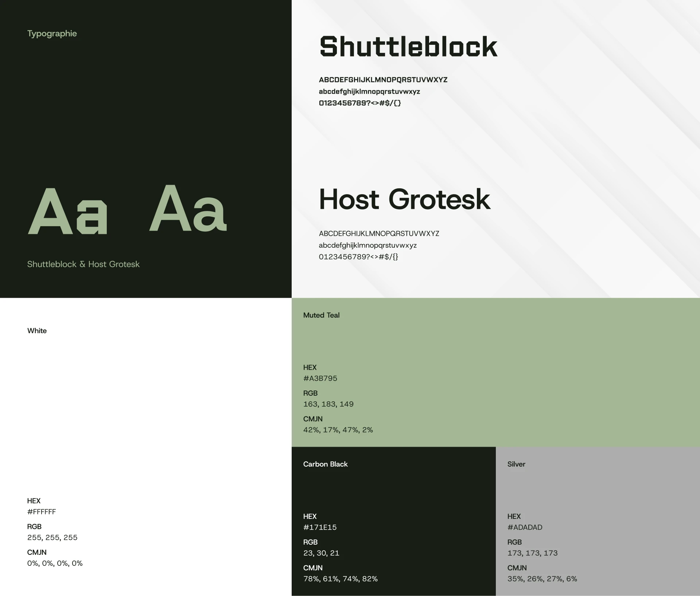The width and height of the screenshot is (700, 596).
Task: Click CMJN value 78%, 61%, 74%, 82%
Action: 340,579
